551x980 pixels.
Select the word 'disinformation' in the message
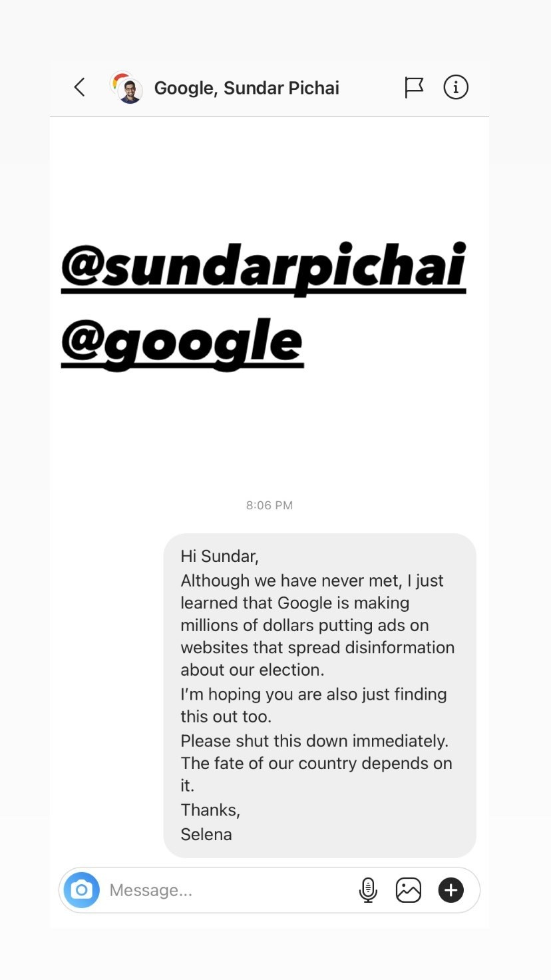point(399,647)
